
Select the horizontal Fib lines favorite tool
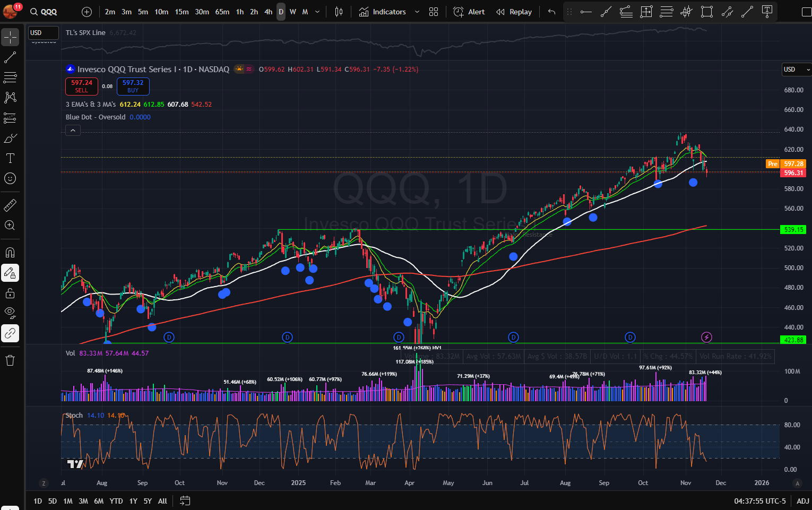click(667, 12)
